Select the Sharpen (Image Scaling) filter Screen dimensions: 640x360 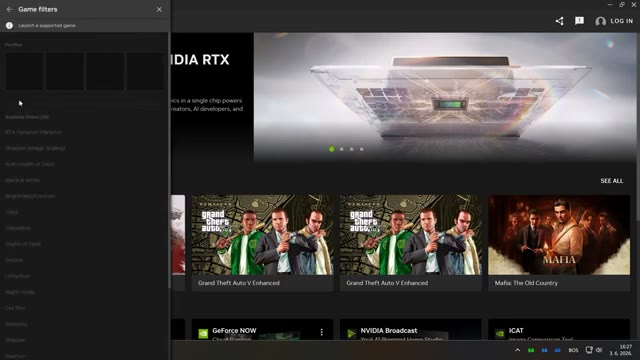pyautogui.click(x=35, y=148)
